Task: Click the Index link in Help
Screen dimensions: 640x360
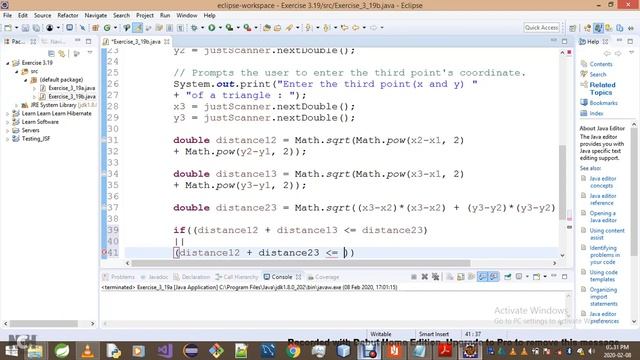Action: (596, 113)
